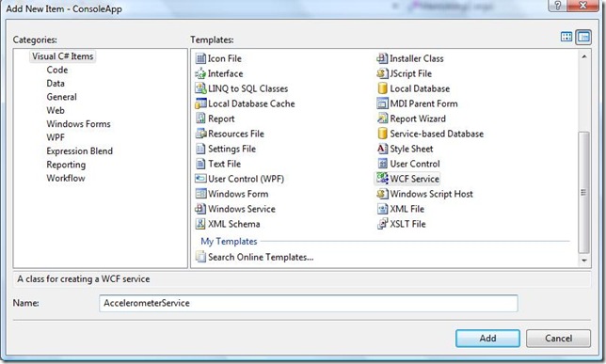Select the Icon File template icon
This screenshot has height=364, width=606.
coord(200,58)
